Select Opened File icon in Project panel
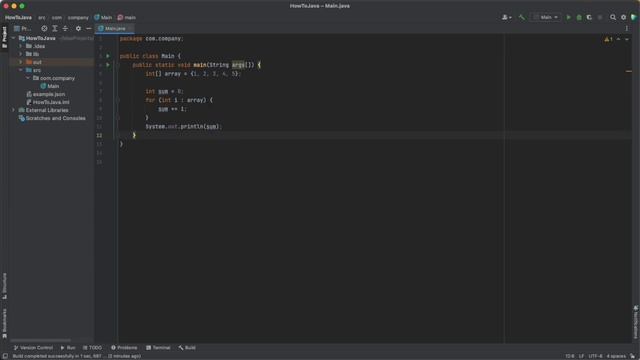The height and width of the screenshot is (360, 640). pyautogui.click(x=44, y=29)
